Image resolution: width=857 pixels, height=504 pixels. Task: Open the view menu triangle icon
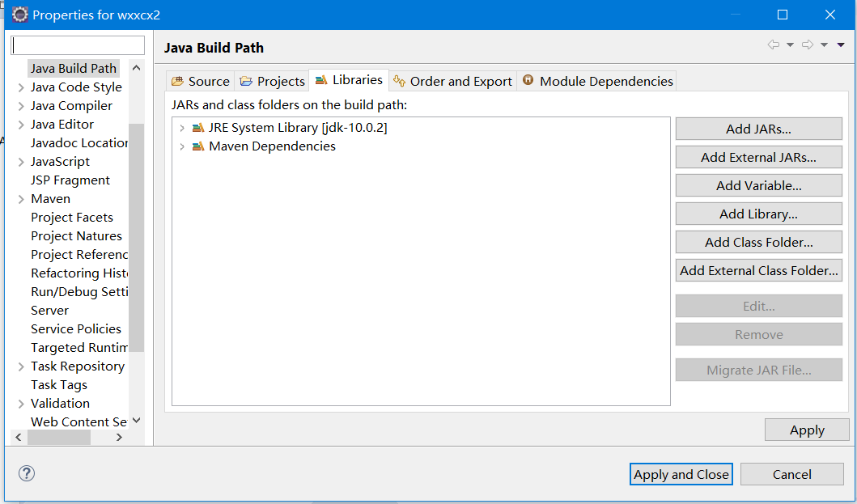point(841,44)
